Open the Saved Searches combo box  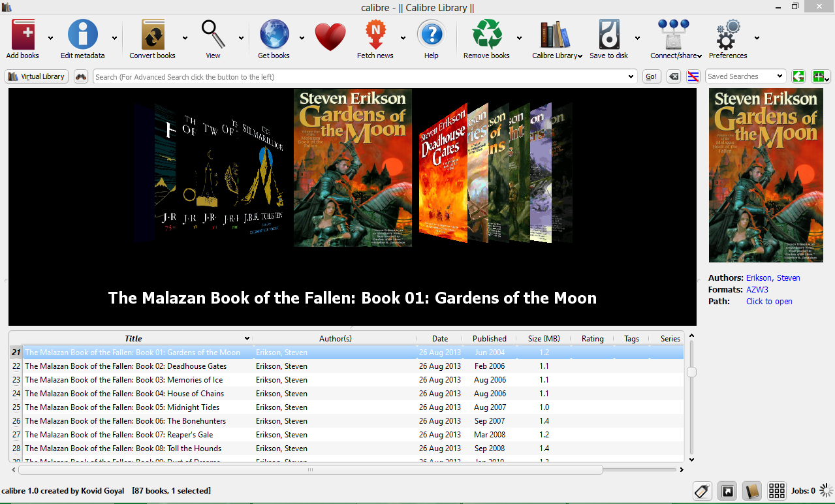(x=746, y=76)
